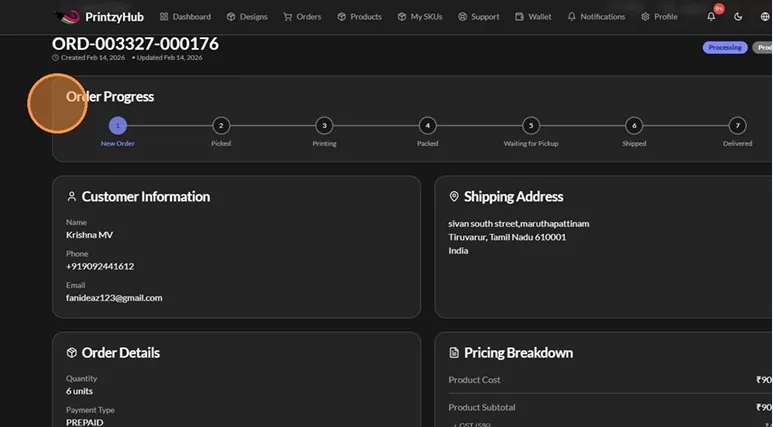The image size is (773, 427).
Task: Click the bell icon with red badge
Action: tap(711, 16)
